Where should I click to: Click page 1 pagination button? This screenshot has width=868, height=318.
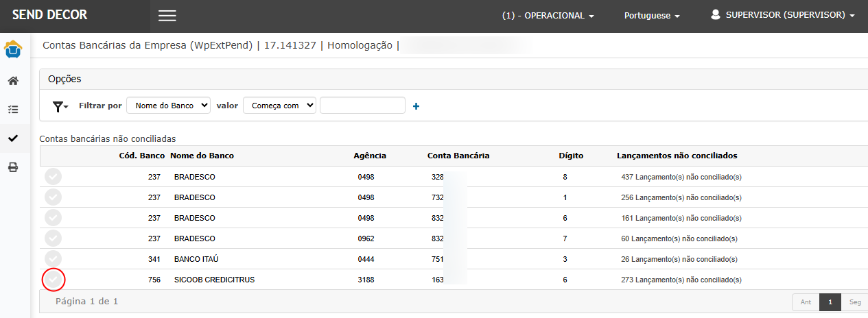click(830, 302)
